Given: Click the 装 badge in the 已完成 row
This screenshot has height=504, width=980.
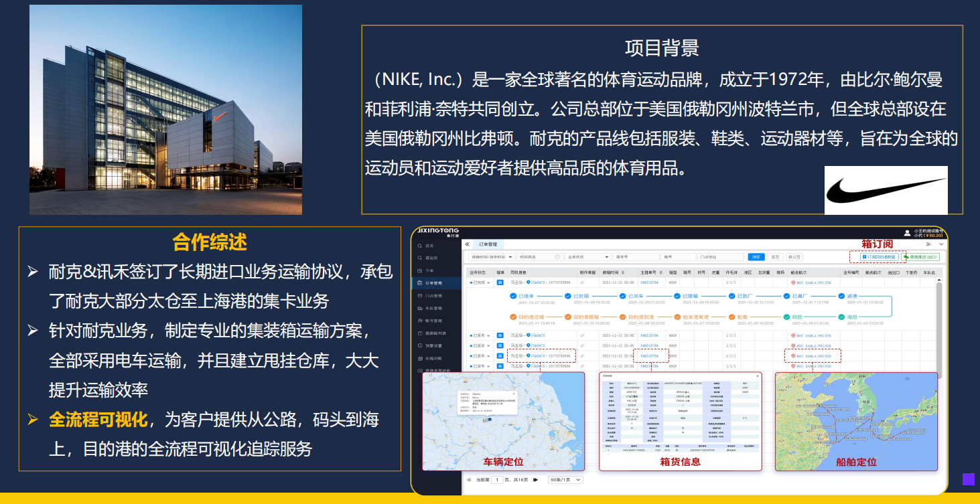Looking at the screenshot, I should click(x=500, y=282).
